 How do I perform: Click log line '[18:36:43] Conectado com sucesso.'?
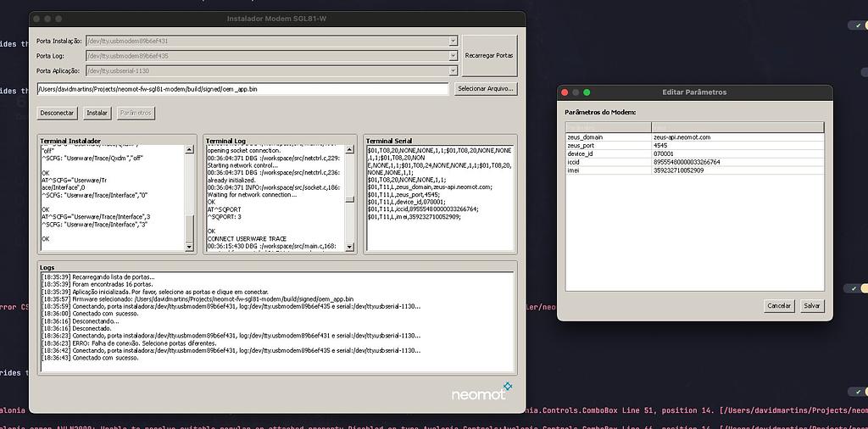pos(90,358)
